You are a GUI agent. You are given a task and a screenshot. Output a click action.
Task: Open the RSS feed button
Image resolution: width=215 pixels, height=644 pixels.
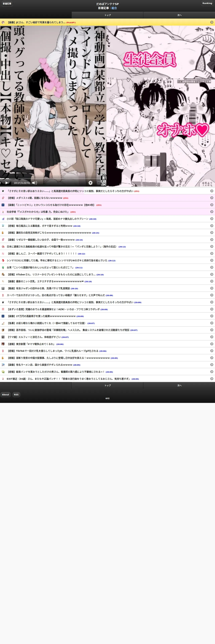(x=16, y=395)
